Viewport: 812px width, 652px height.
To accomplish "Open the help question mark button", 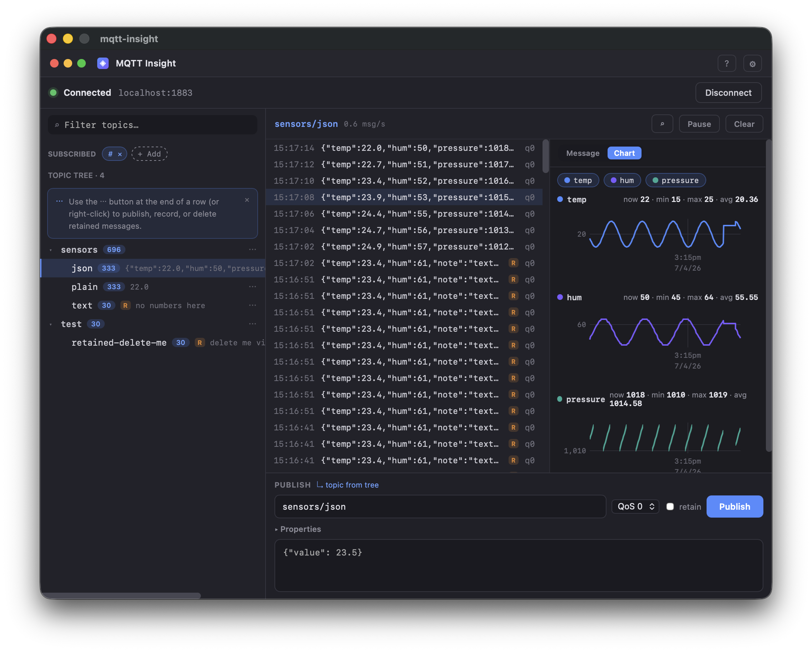I will tap(727, 63).
